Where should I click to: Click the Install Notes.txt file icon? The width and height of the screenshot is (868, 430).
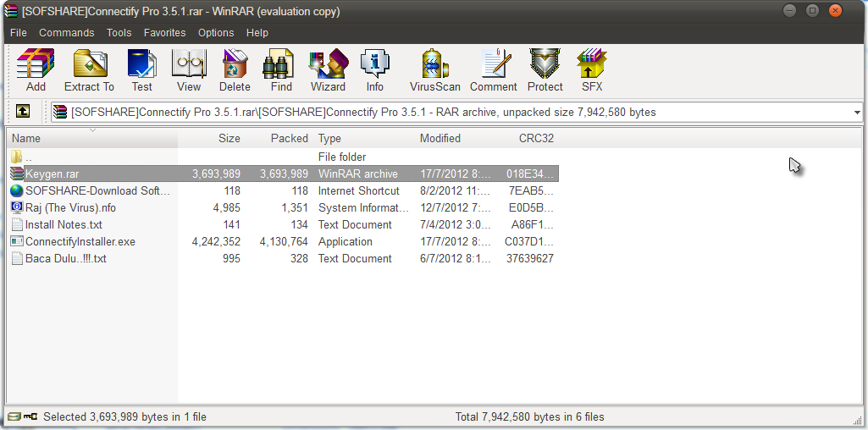tap(17, 224)
